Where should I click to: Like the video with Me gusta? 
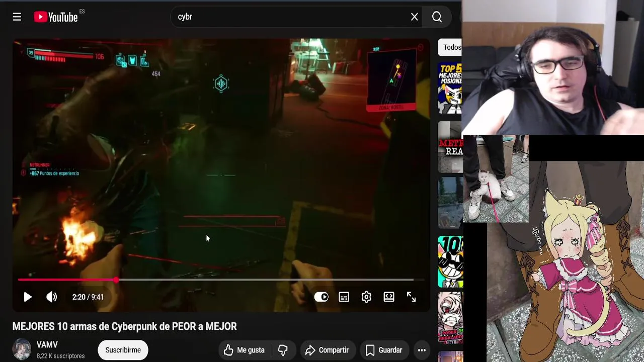coord(245,350)
